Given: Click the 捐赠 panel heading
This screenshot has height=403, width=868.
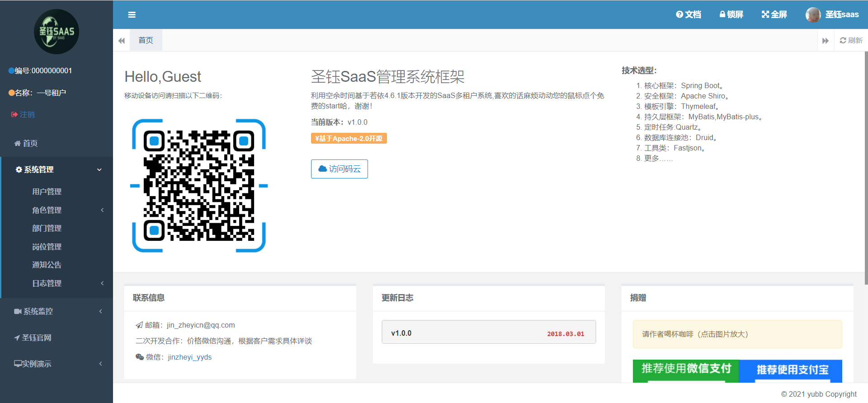Looking at the screenshot, I should point(638,298).
